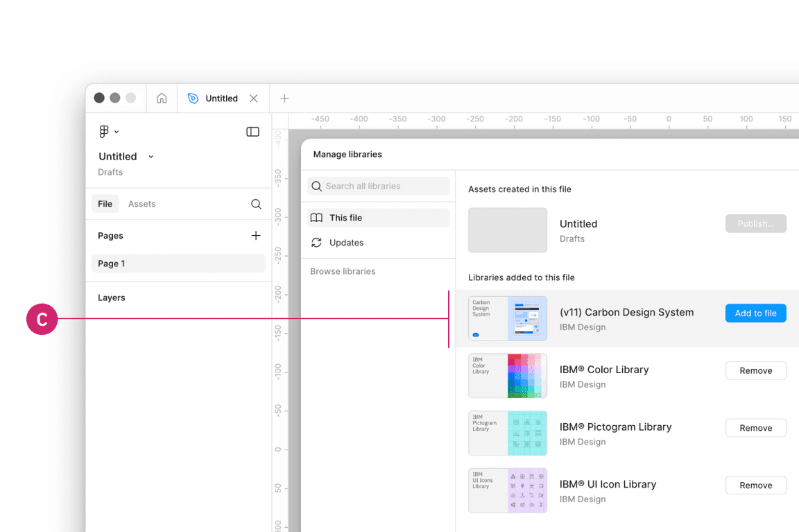
Task: Switch to the Assets tab
Action: tap(141, 204)
